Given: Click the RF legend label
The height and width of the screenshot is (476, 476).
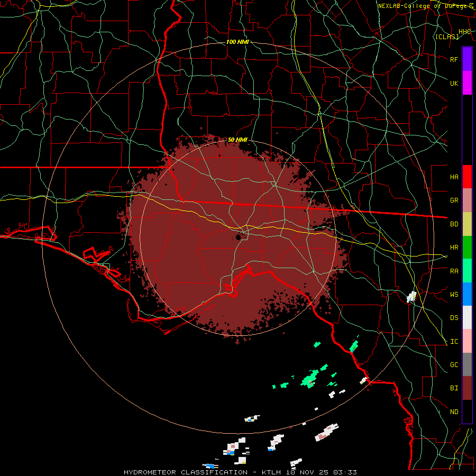Looking at the screenshot, I should point(454,59).
